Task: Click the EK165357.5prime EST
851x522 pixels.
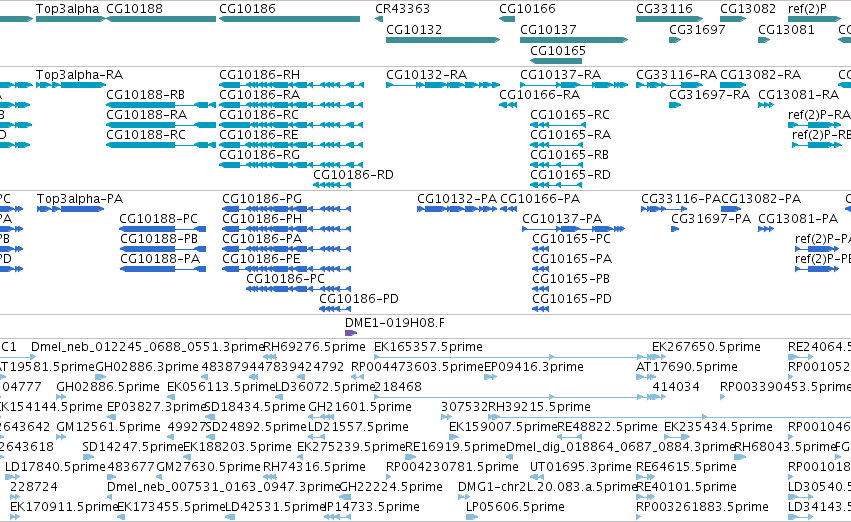Action: (x=509, y=357)
